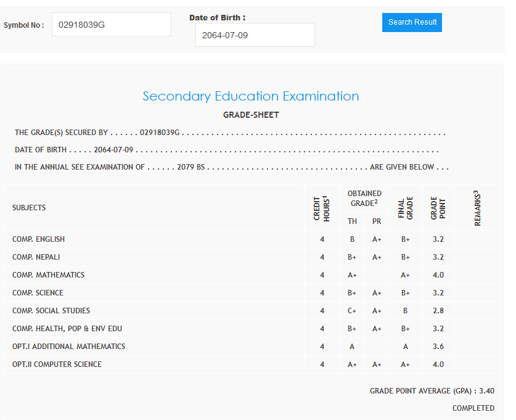This screenshot has width=516, height=420.
Task: Click the OPT.II COMPUTER SCIENCE subject name
Action: 57,364
